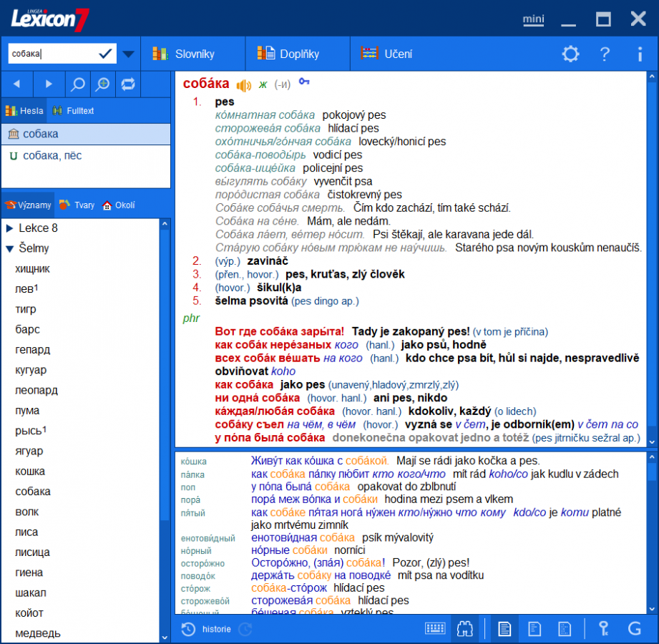659x644 pixels.
Task: Open help using the question mark icon
Action: (605, 54)
